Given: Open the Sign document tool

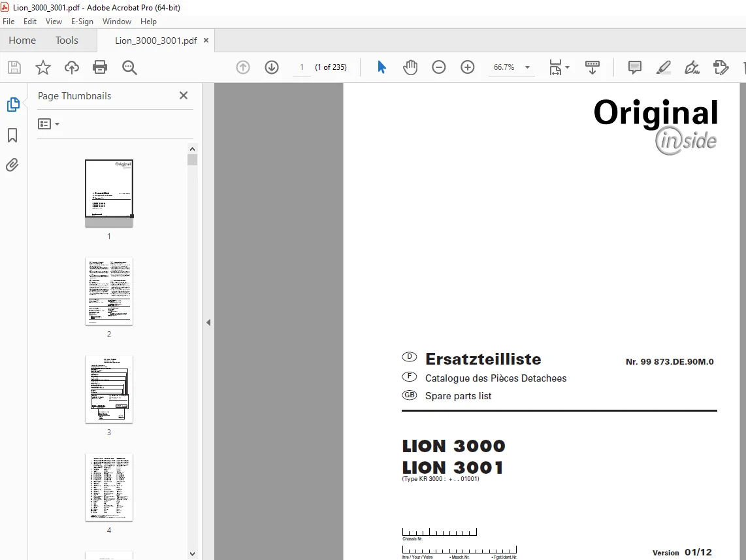Looking at the screenshot, I should point(692,67).
